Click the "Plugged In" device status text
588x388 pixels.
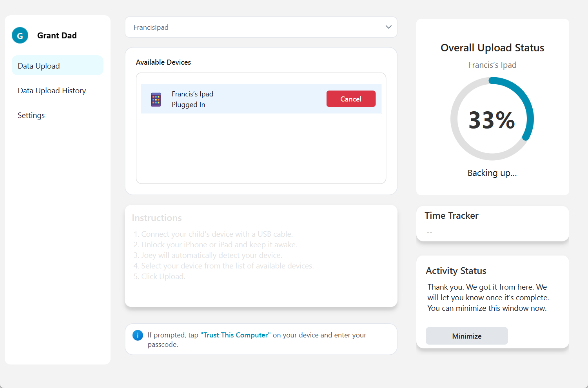189,105
